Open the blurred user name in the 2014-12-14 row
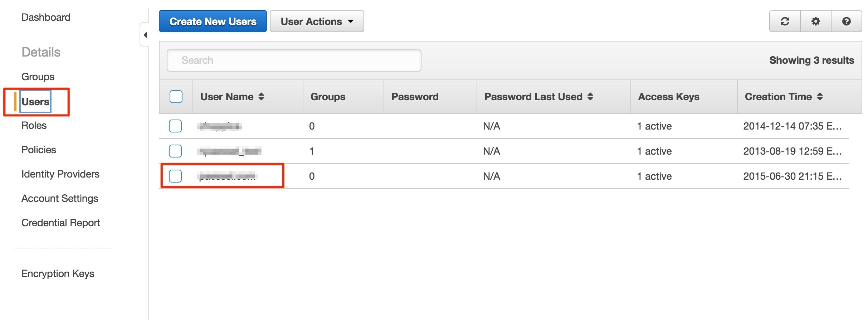 pyautogui.click(x=220, y=126)
